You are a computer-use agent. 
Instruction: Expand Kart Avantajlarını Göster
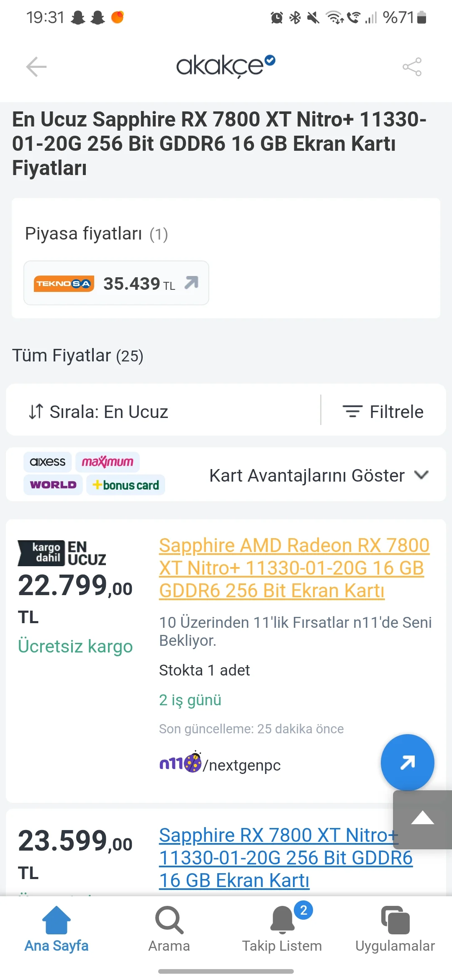click(319, 475)
